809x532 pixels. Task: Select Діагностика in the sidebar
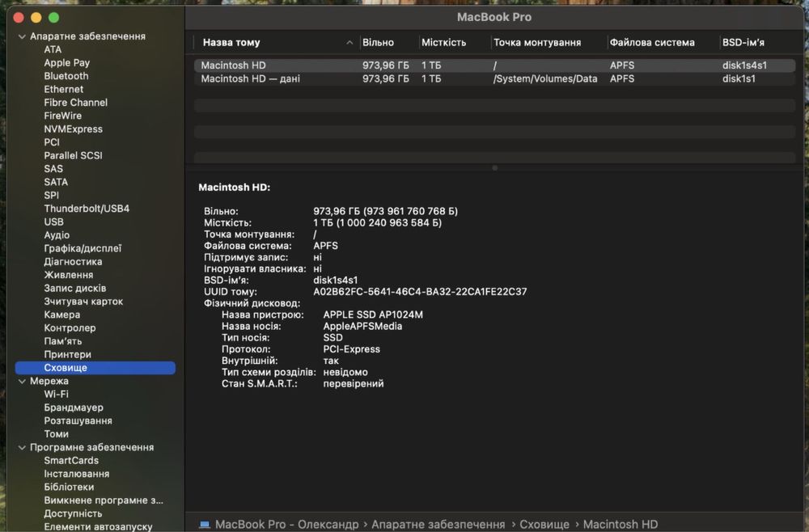click(x=73, y=262)
